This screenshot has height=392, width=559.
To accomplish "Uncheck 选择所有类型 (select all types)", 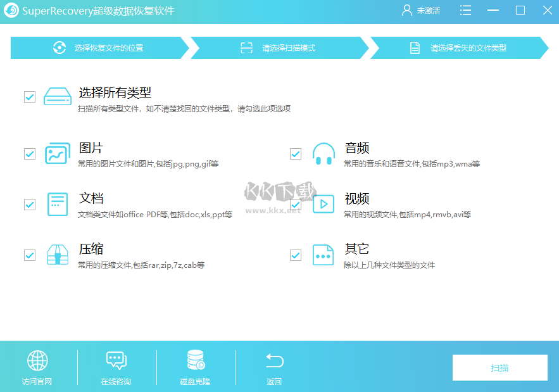I will pos(29,97).
